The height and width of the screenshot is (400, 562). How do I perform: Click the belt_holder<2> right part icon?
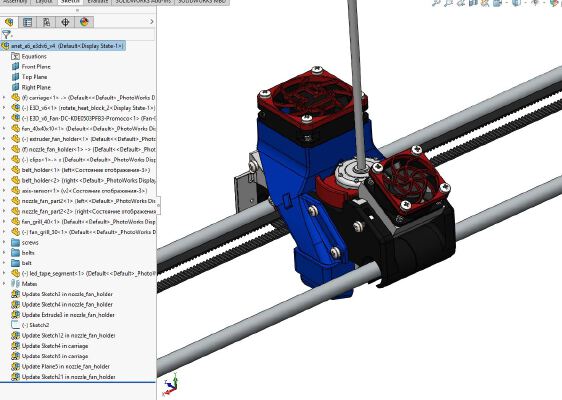(15, 180)
